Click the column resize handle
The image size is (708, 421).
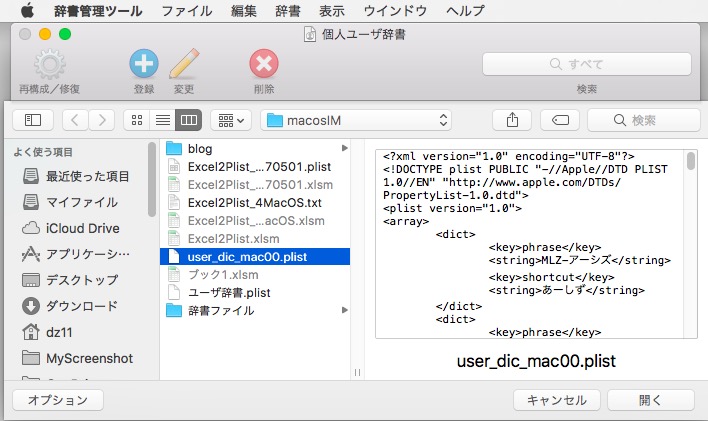click(357, 373)
